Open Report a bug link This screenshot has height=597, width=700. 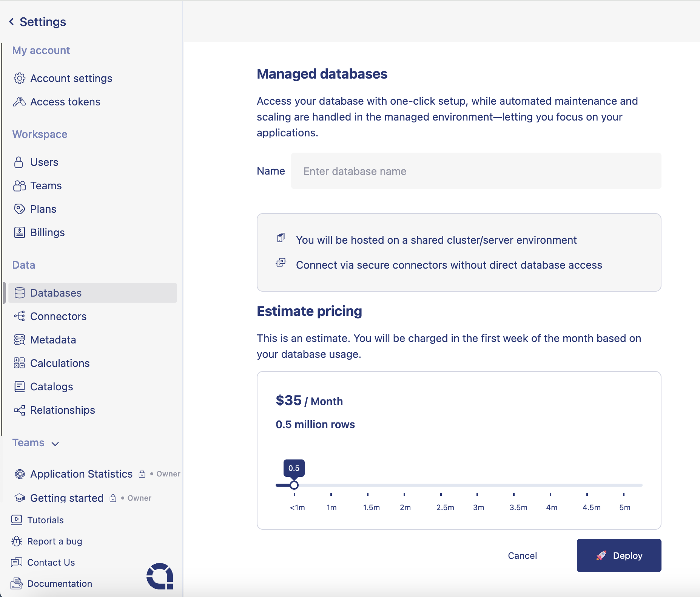55,541
